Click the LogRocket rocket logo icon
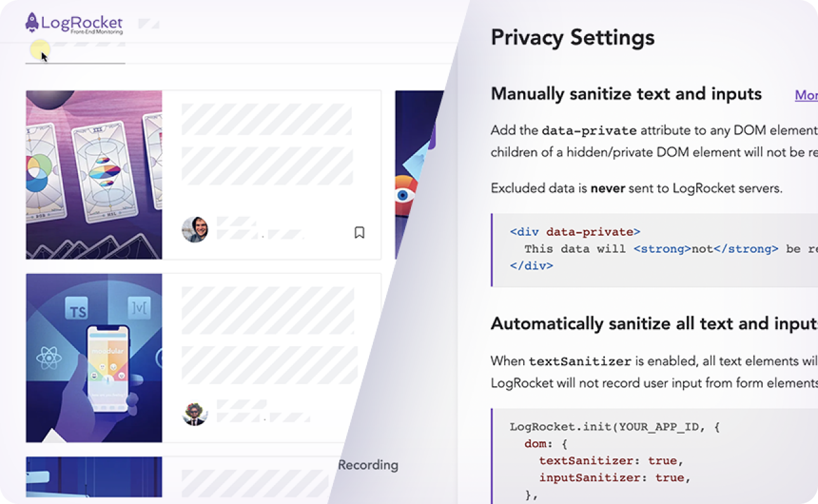Screen dimensions: 818x504 click(x=32, y=22)
